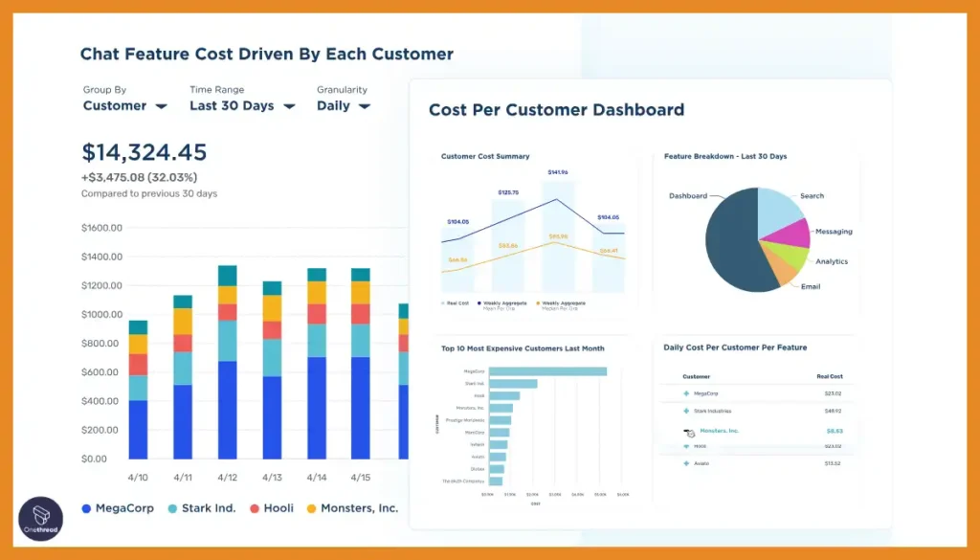
Task: Click the dark teal top segment of the 4/15 bar
Action: pos(361,275)
